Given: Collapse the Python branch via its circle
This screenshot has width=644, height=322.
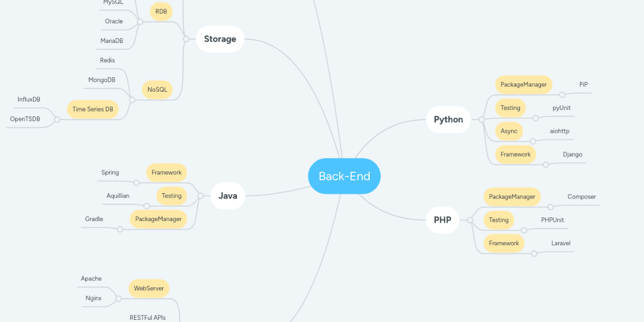Looking at the screenshot, I should click(481, 119).
